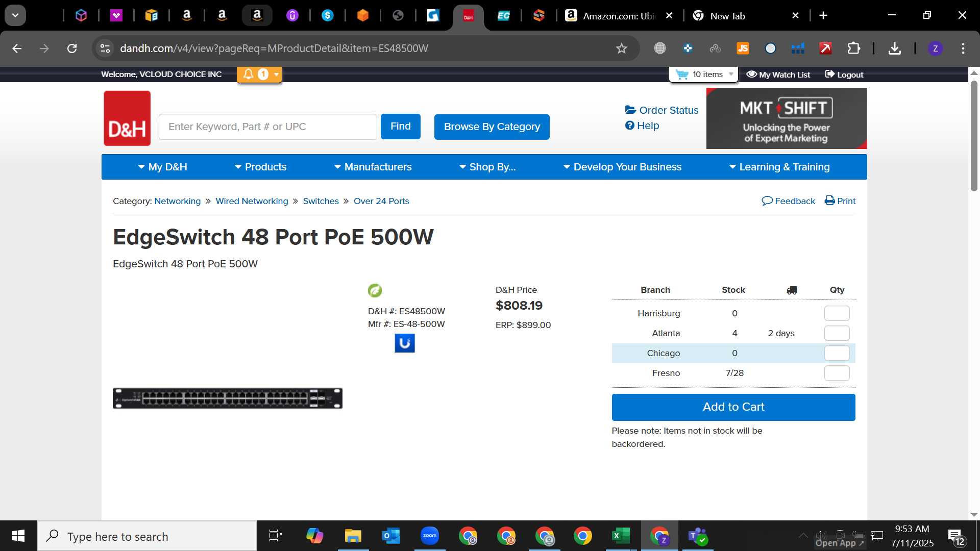Click the Harrisburg quantity field

[837, 313]
